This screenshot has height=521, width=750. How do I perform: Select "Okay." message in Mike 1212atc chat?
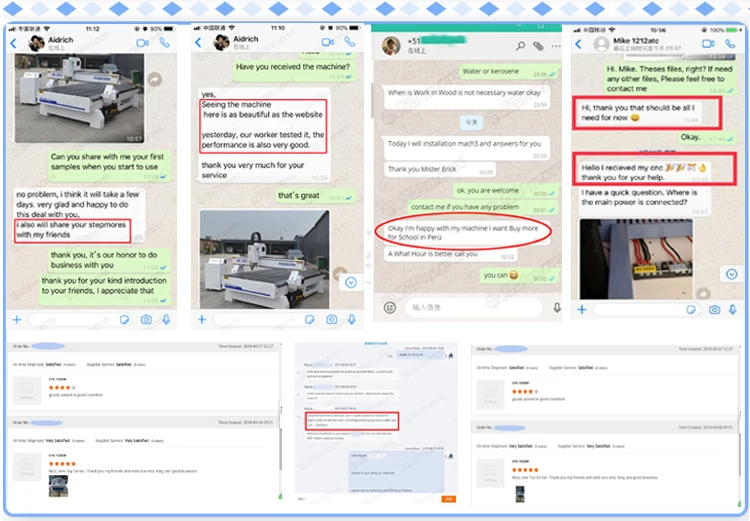(x=707, y=137)
